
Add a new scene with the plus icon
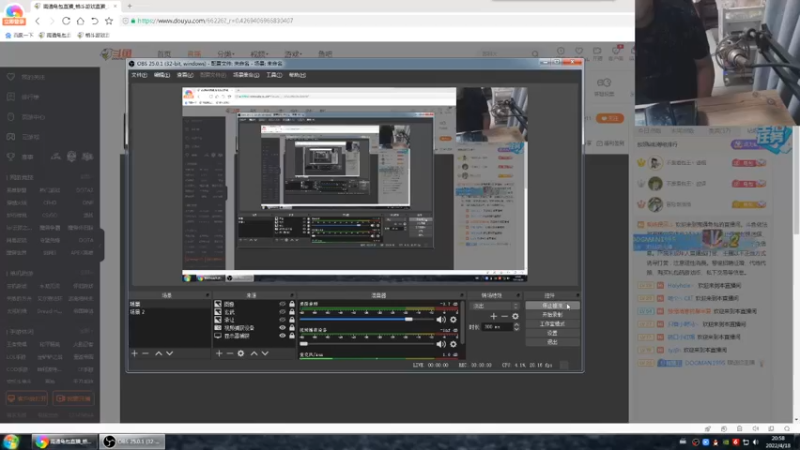point(134,353)
